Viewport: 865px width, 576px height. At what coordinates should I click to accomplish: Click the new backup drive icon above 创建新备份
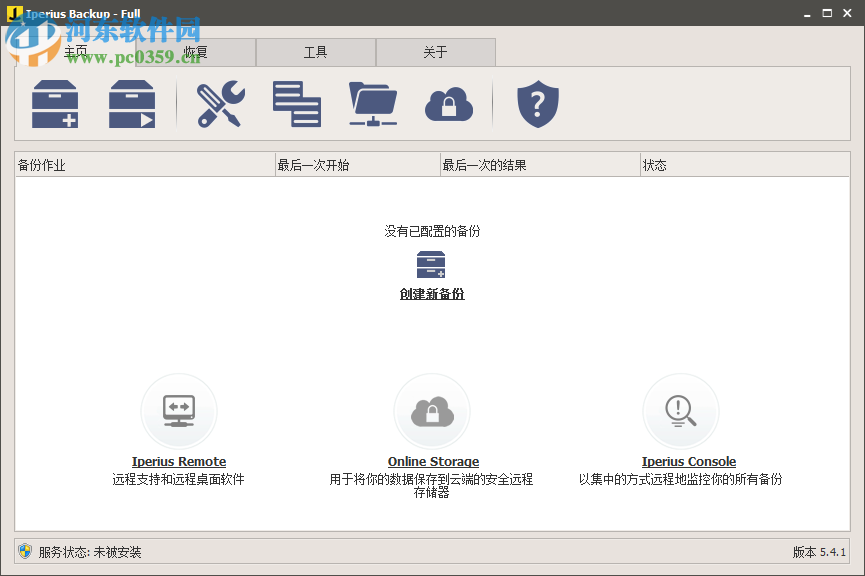click(x=432, y=265)
